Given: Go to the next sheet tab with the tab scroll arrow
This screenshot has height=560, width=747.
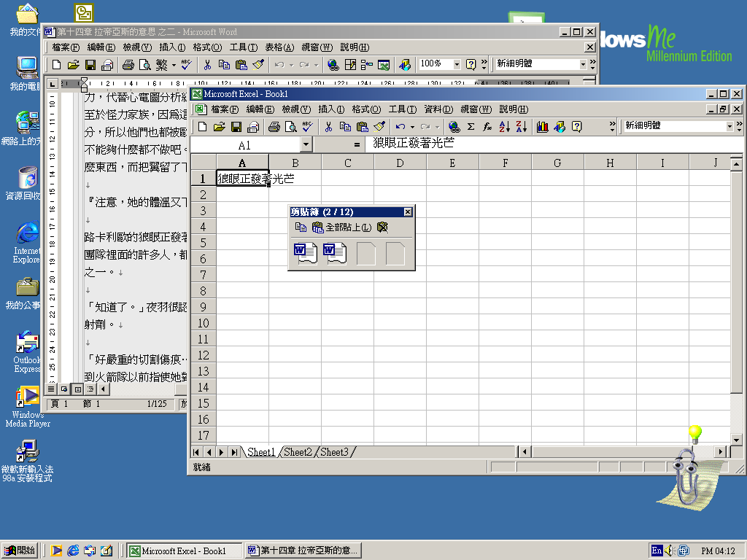Looking at the screenshot, I should 222,452.
